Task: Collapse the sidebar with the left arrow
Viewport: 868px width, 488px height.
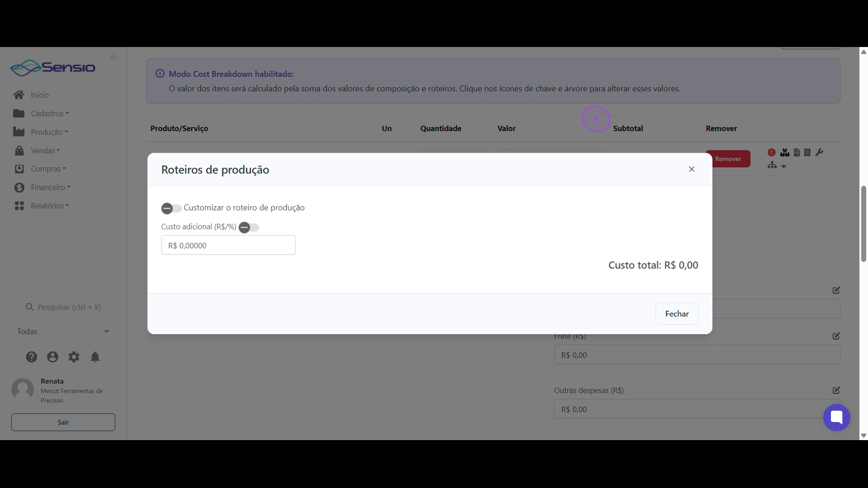Action: (113, 57)
